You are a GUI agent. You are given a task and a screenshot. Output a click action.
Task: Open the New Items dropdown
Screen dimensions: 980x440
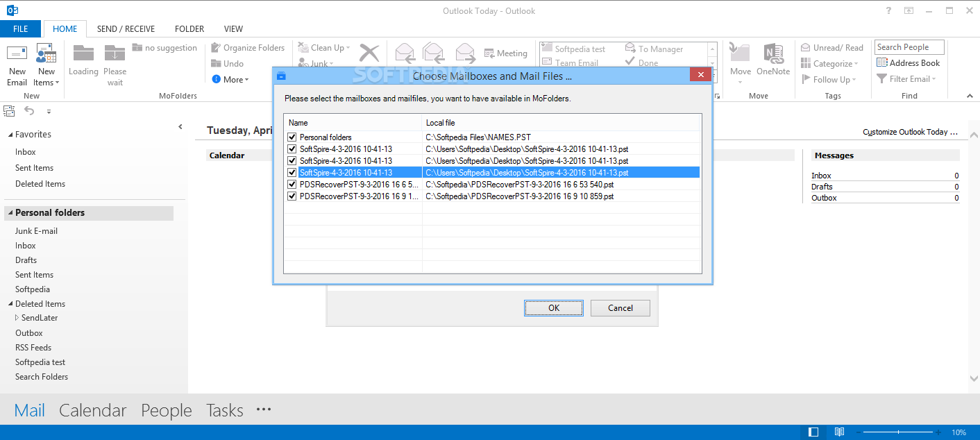coord(47,77)
